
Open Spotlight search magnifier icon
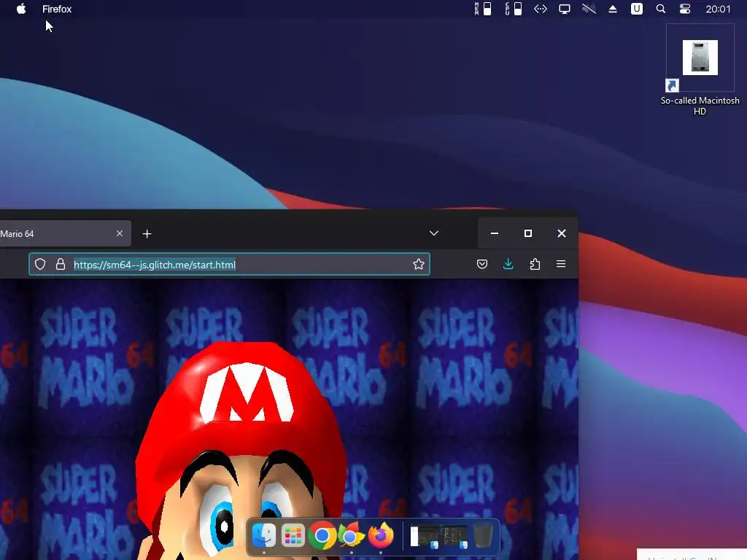click(x=661, y=9)
